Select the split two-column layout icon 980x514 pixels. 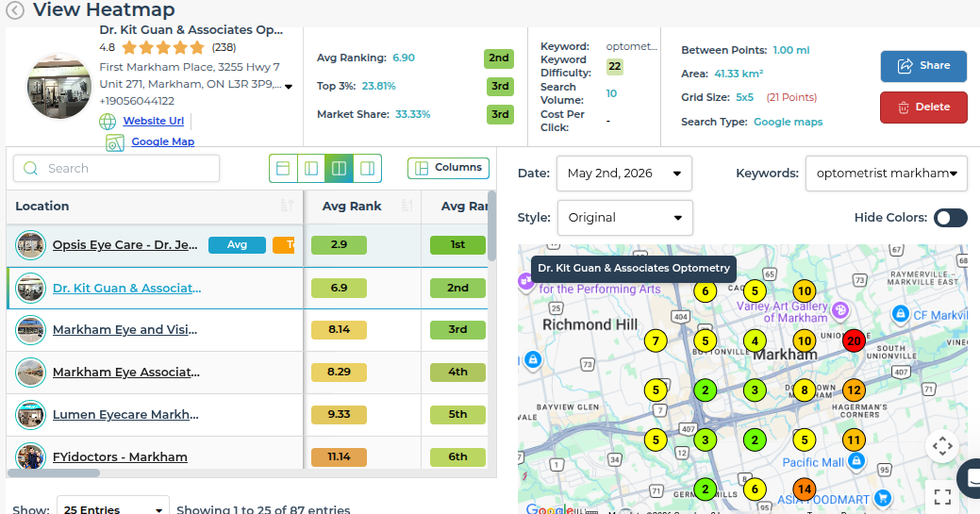click(x=339, y=168)
